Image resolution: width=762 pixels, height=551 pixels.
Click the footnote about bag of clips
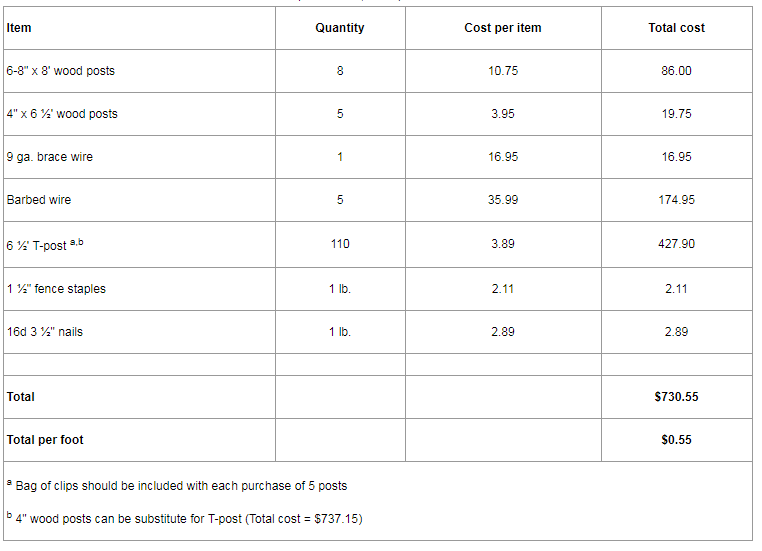181,486
